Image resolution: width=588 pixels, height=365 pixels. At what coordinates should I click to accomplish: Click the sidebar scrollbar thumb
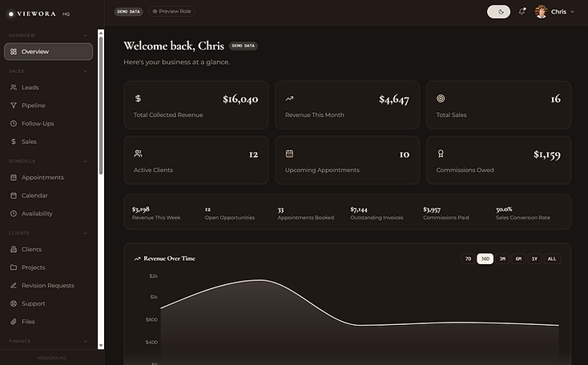[101, 106]
